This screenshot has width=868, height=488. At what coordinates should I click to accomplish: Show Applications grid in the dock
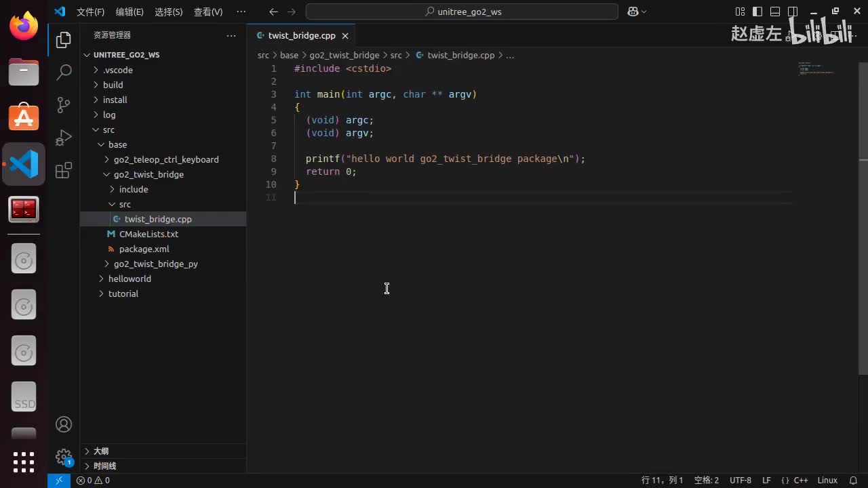coord(24,462)
